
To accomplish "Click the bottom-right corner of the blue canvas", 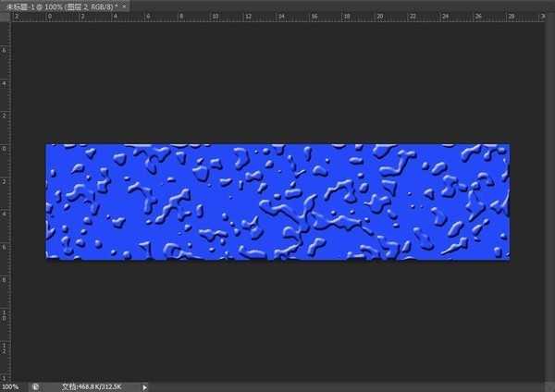I will pyautogui.click(x=507, y=258).
